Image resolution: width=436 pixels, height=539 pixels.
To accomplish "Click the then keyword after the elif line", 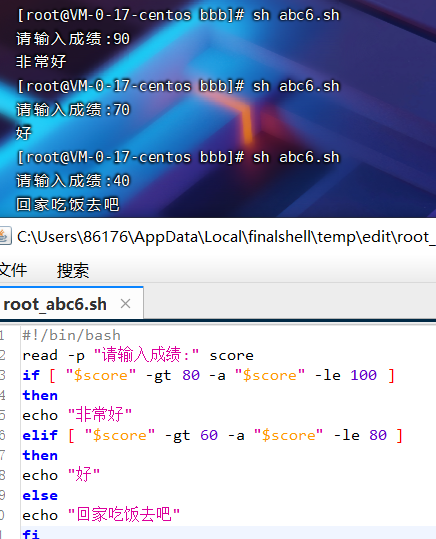I will point(40,455).
